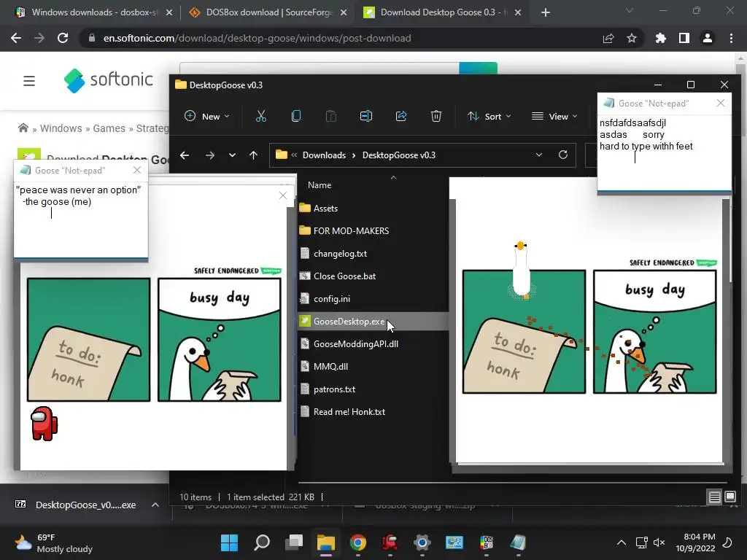
Task: Click the Cut icon in Explorer toolbar
Action: [261, 116]
